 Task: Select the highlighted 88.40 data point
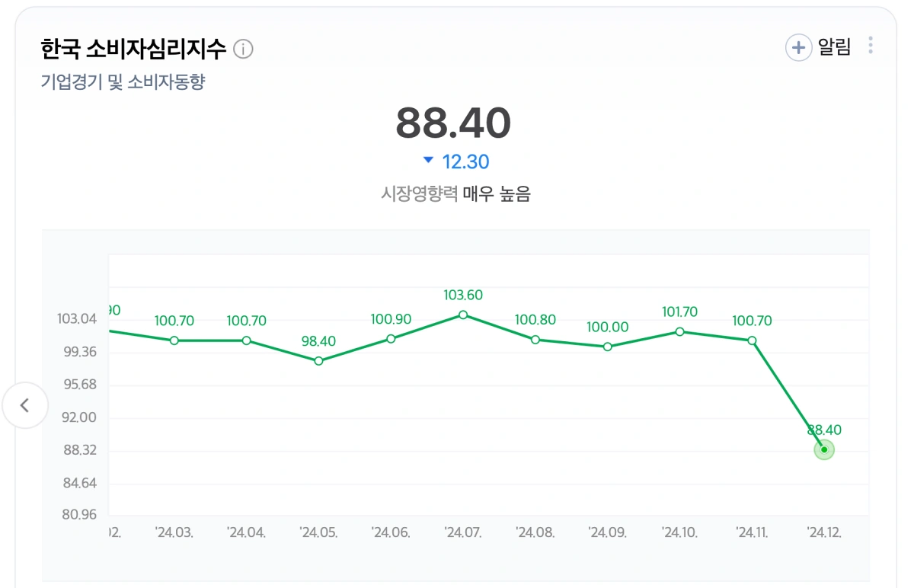tap(823, 449)
